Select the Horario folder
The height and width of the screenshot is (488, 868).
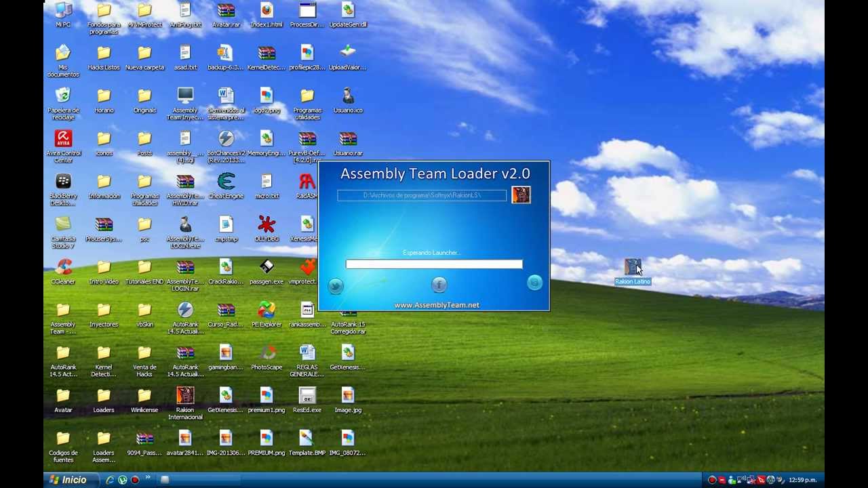pos(104,100)
